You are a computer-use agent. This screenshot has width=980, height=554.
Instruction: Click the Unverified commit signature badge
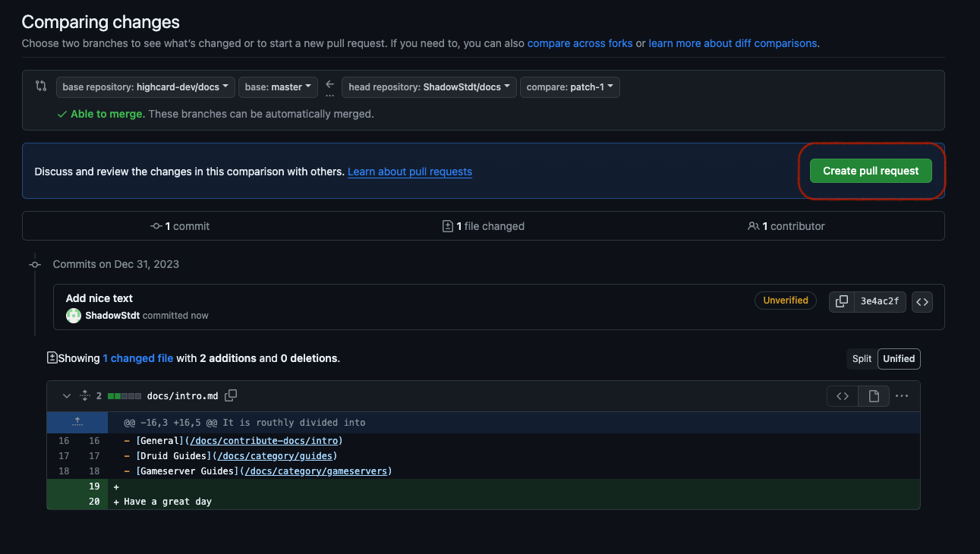[x=785, y=301]
